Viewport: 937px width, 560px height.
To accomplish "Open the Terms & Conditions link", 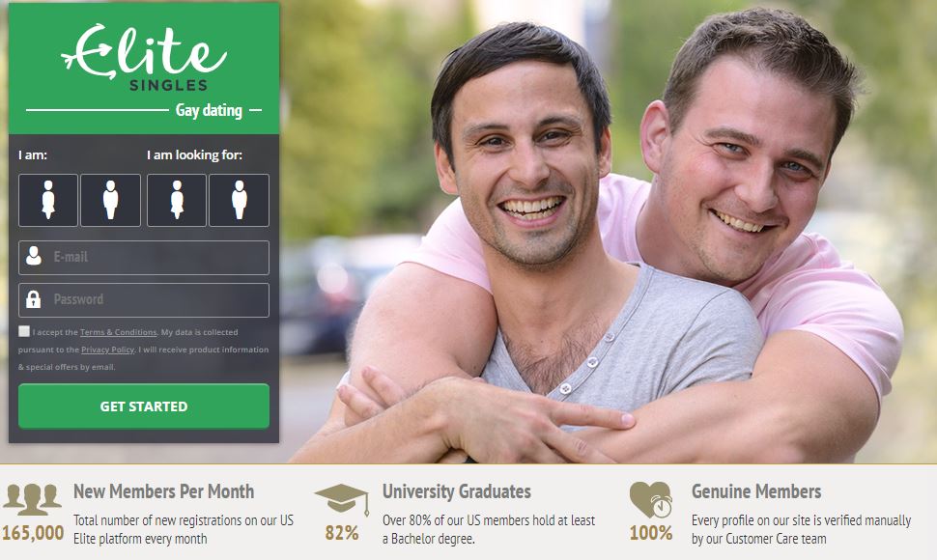I will tap(118, 332).
